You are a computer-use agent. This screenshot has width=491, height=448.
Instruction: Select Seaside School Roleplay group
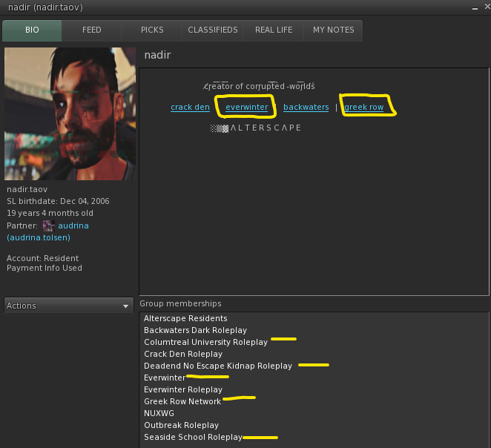pyautogui.click(x=193, y=438)
